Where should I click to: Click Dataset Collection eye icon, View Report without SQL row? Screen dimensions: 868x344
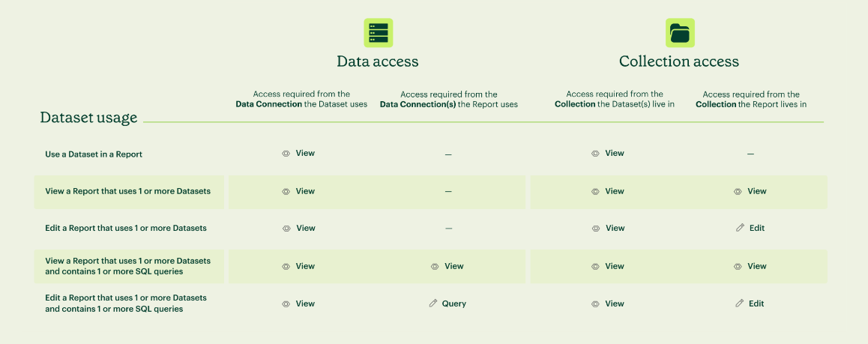point(596,191)
